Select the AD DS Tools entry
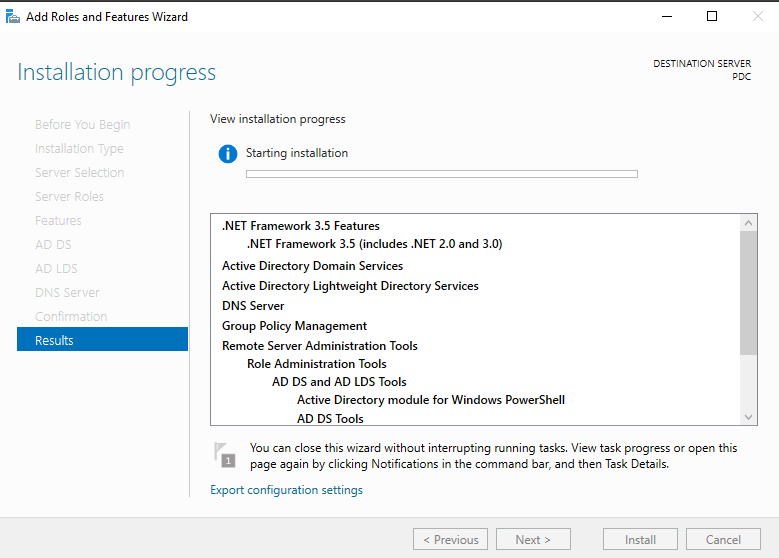Screen dimensions: 779x558 point(330,418)
